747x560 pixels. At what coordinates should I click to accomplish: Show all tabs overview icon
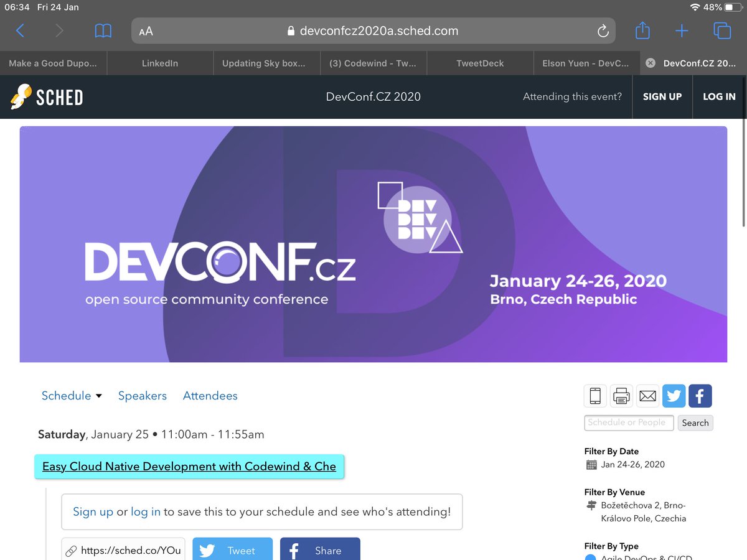click(x=722, y=30)
